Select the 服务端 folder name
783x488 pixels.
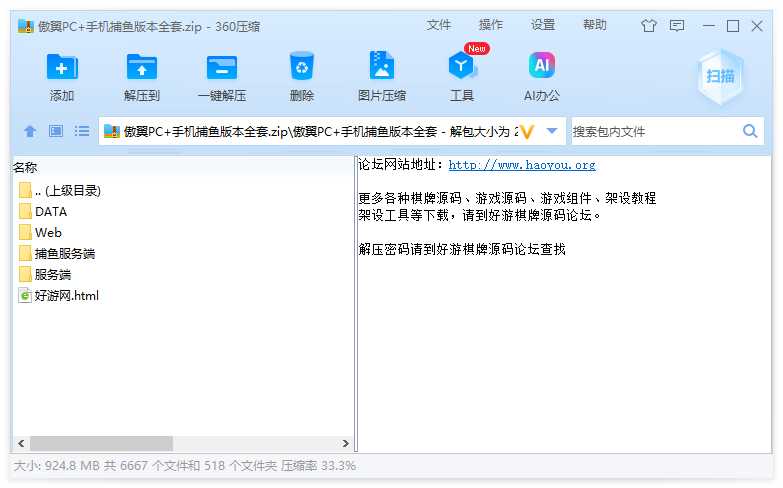tap(53, 275)
